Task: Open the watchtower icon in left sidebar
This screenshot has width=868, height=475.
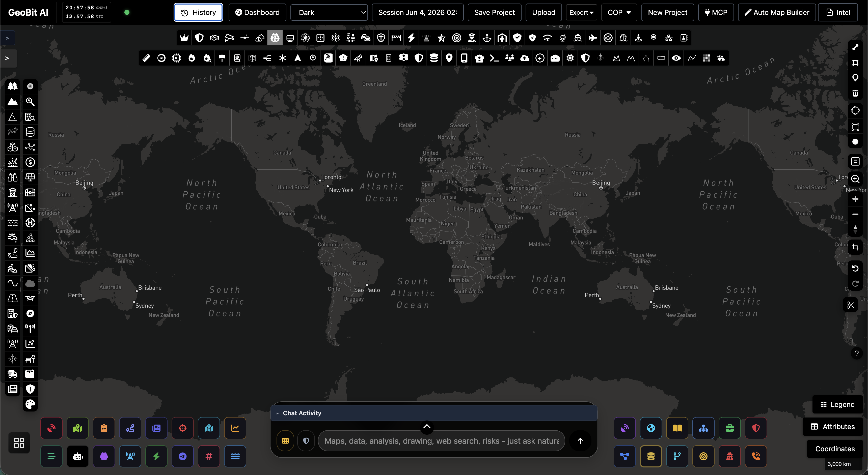Action: coord(12,192)
